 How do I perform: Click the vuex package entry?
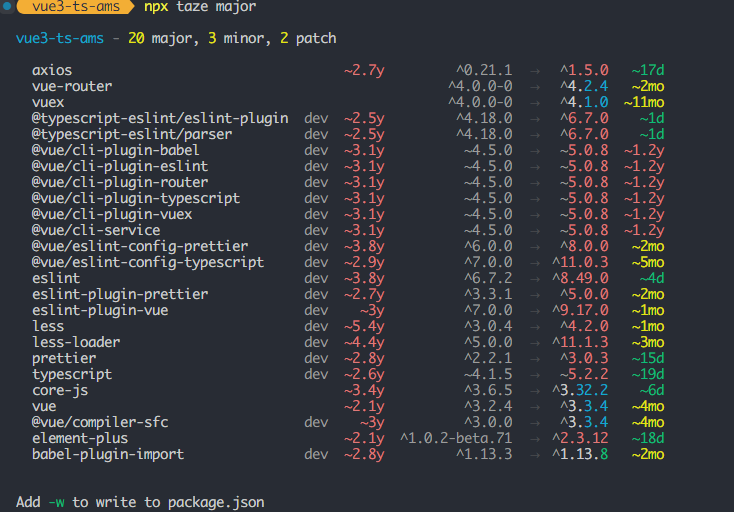pos(48,102)
